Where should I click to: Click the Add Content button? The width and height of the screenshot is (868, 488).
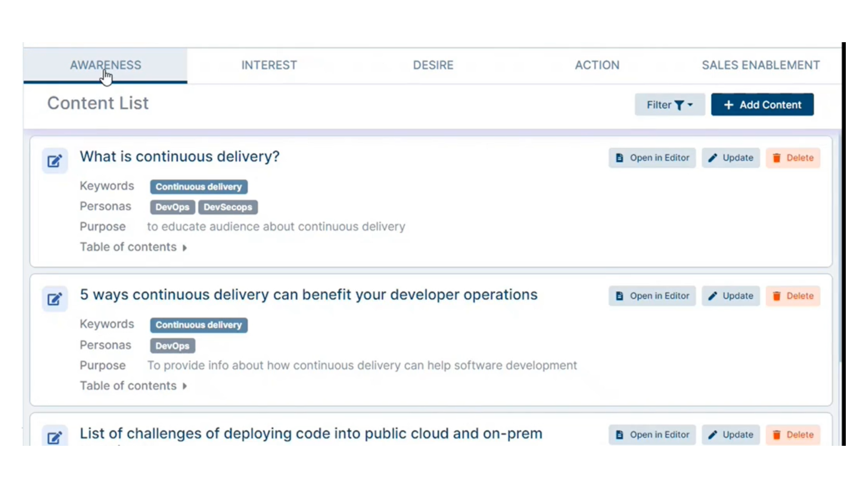762,105
